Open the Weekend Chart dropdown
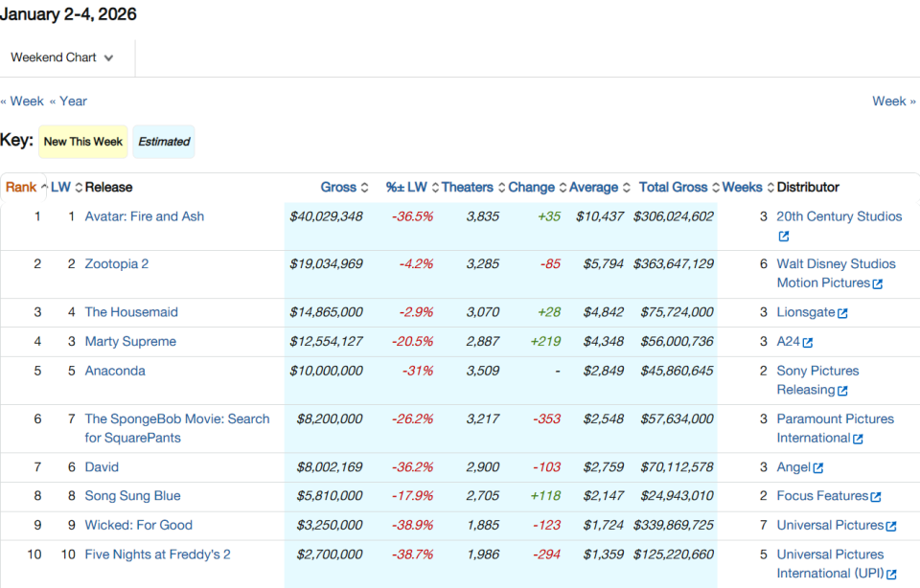 click(x=62, y=57)
